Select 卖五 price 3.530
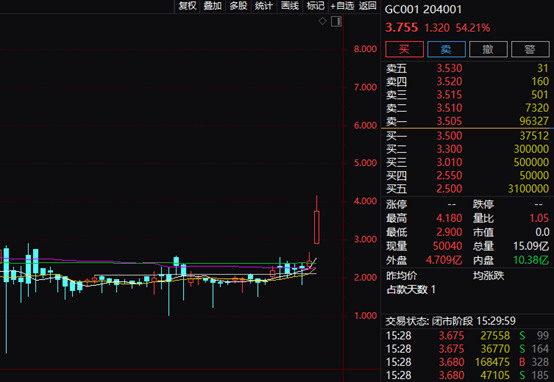The width and height of the screenshot is (554, 382). [x=449, y=68]
